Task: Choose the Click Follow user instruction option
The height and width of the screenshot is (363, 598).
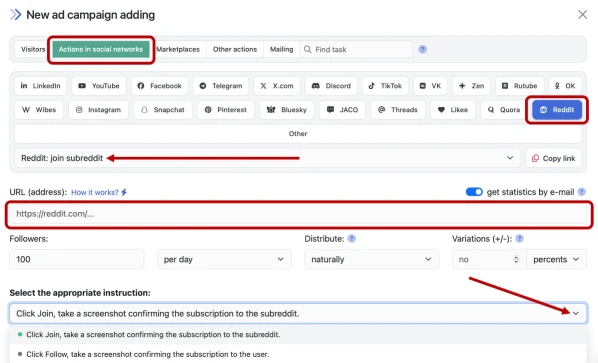Action: pos(297,354)
